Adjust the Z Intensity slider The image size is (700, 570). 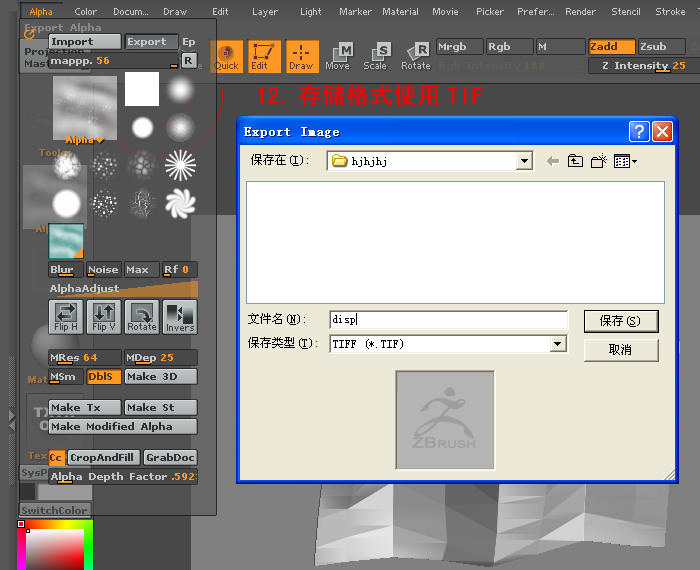coord(644,66)
